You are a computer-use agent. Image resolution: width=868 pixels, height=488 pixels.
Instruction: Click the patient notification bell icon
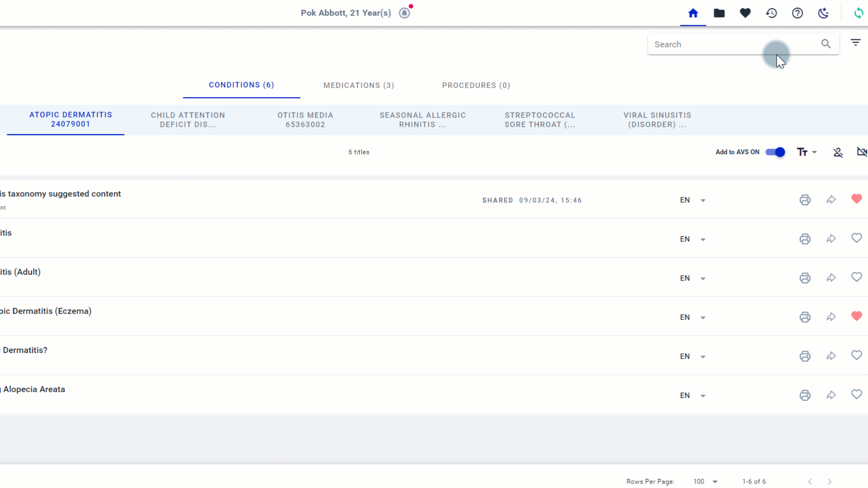pos(405,13)
